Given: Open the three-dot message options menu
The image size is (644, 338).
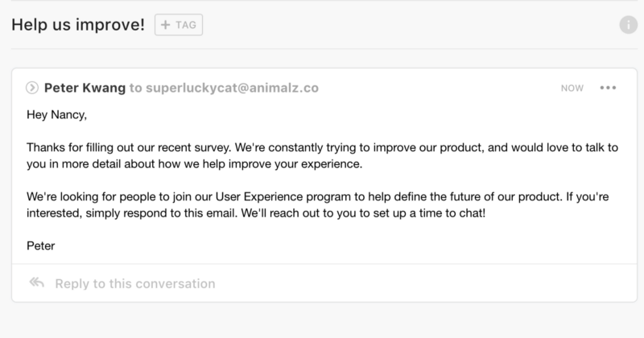Looking at the screenshot, I should pos(608,88).
